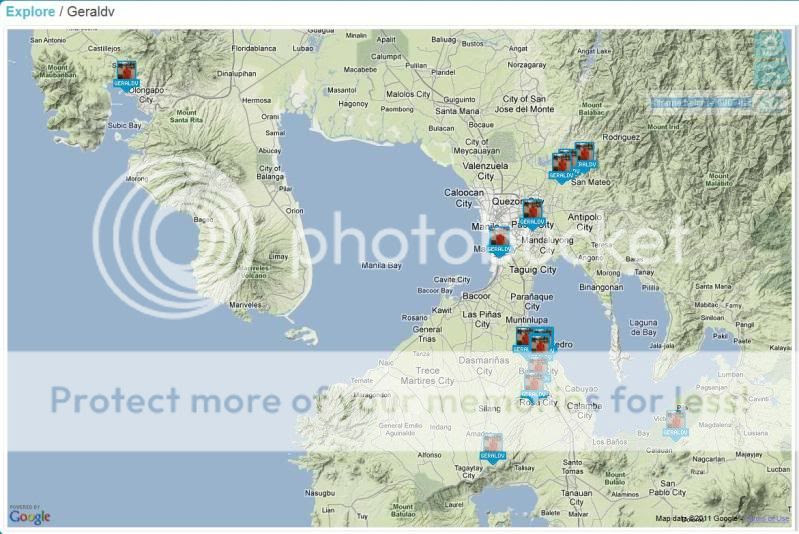Open the rightmost Geraldv marker above San Mateo
799x534 pixels.
585,156
